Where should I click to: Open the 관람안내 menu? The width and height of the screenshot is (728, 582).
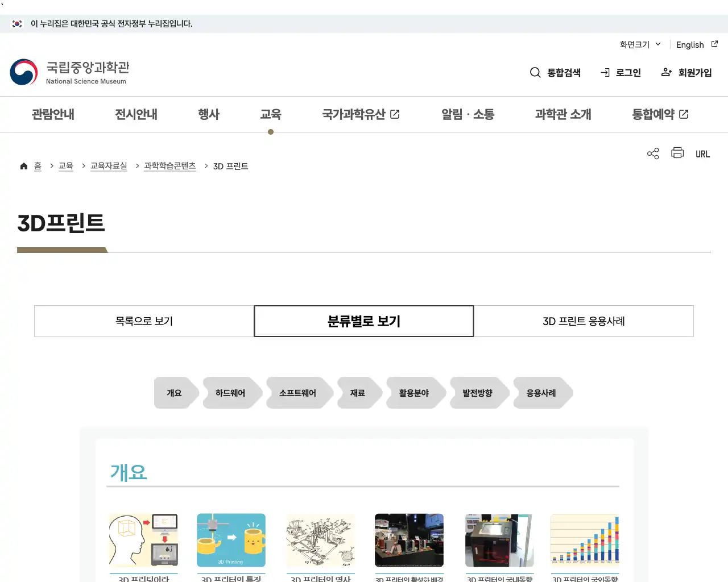(53, 114)
